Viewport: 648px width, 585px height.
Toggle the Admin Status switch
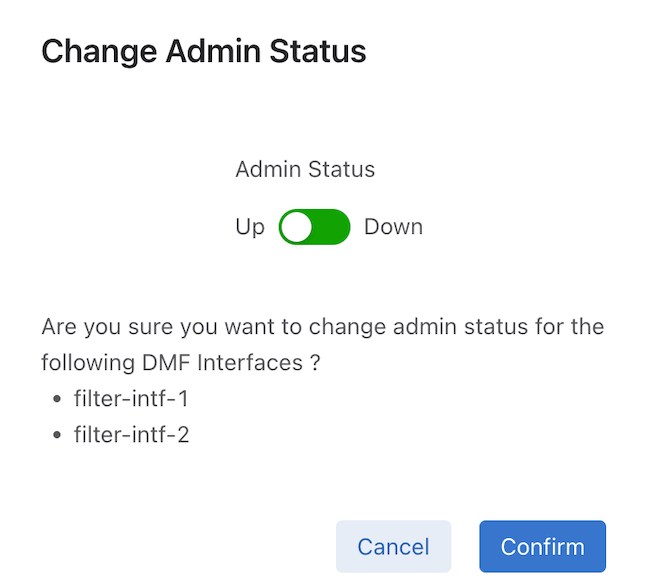[x=314, y=227]
